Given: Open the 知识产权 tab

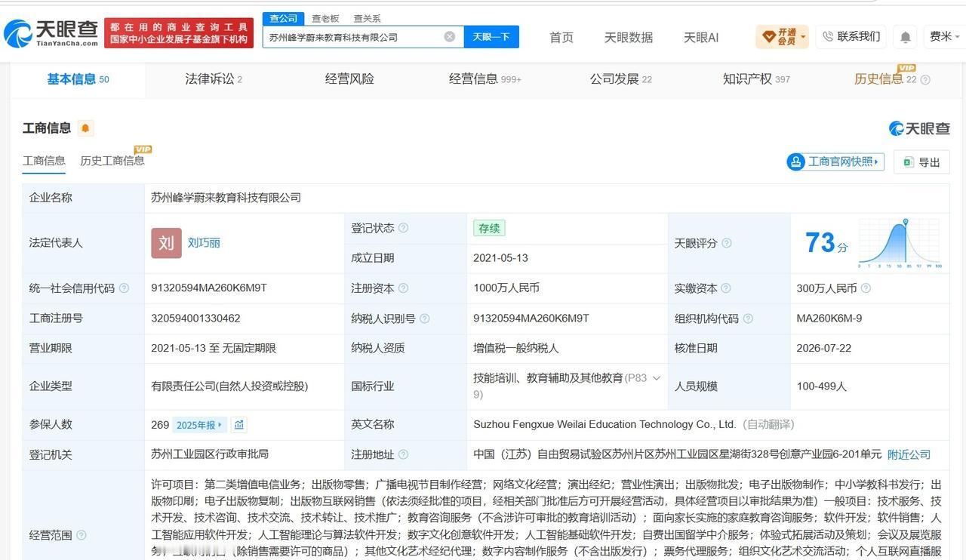Looking at the screenshot, I should click(x=756, y=78).
